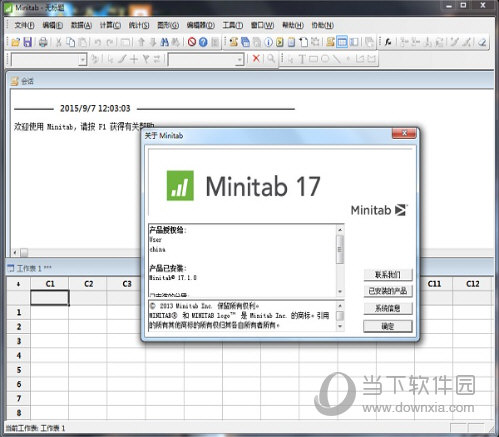Select worksheet row 5 header
The height and width of the screenshot is (437, 499).
pyautogui.click(x=19, y=370)
